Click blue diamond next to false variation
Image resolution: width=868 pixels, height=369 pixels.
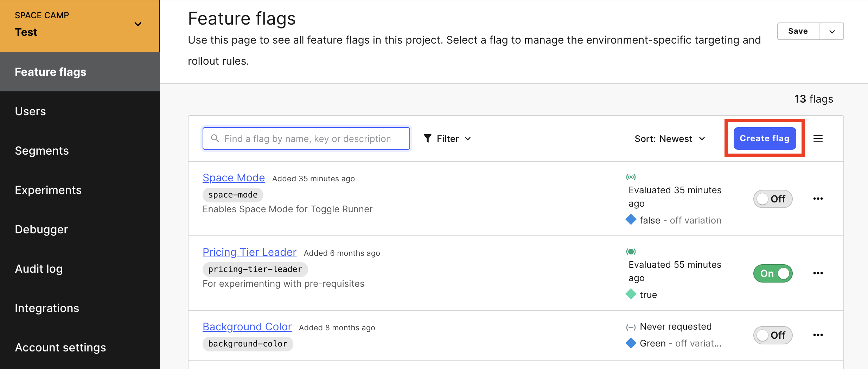point(631,220)
